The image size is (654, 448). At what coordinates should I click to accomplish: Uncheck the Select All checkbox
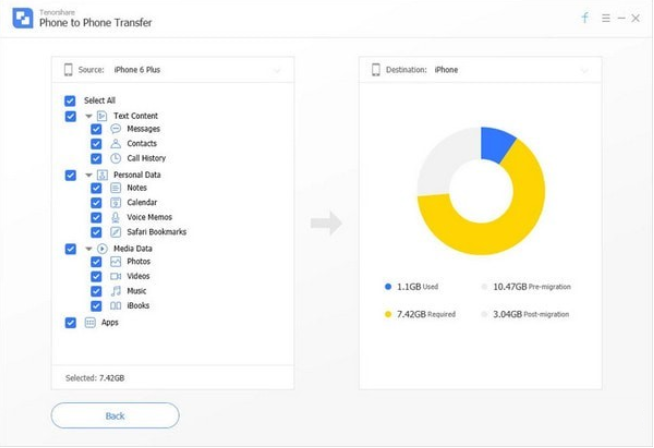tap(70, 101)
